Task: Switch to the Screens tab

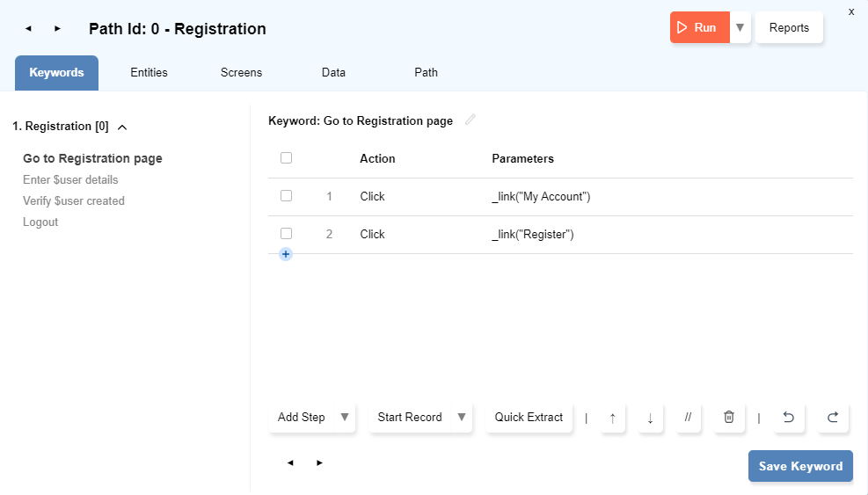Action: [x=241, y=73]
